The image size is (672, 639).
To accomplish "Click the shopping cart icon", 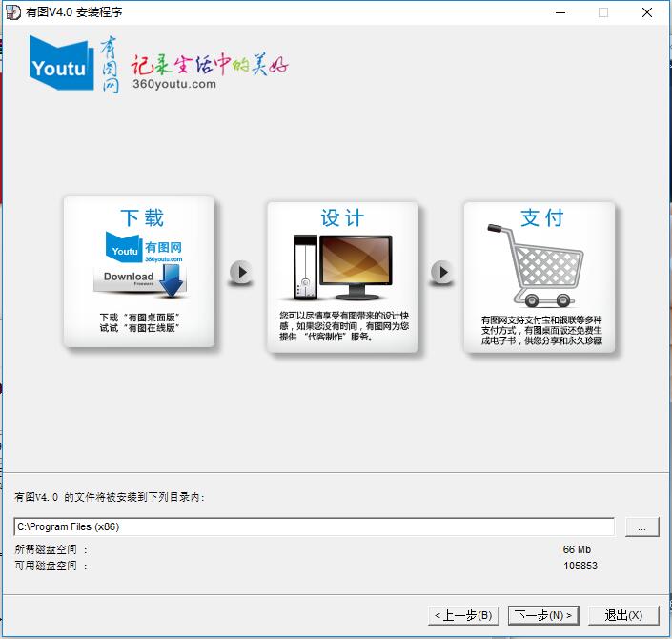I will [536, 266].
